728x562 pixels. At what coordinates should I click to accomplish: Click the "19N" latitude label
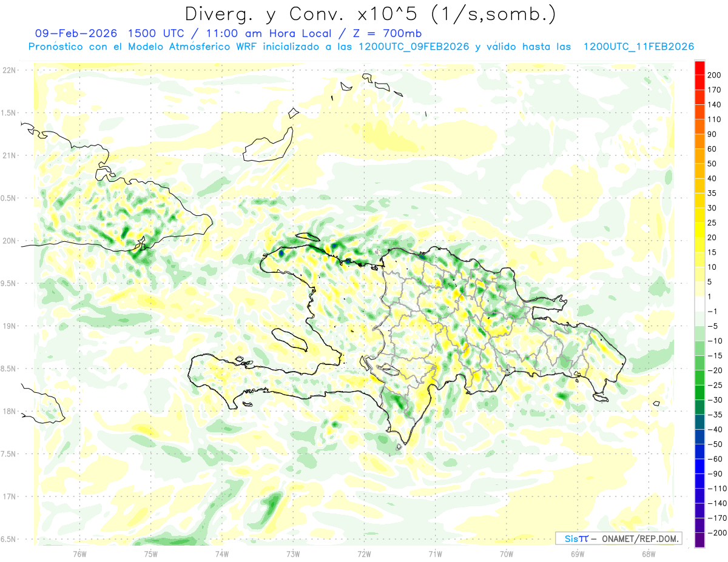pos(8,326)
